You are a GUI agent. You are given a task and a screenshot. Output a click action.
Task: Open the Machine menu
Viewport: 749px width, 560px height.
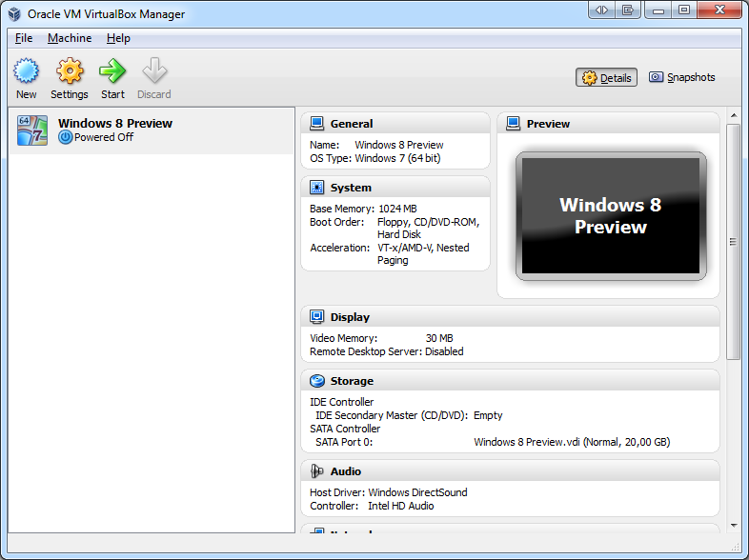(70, 38)
